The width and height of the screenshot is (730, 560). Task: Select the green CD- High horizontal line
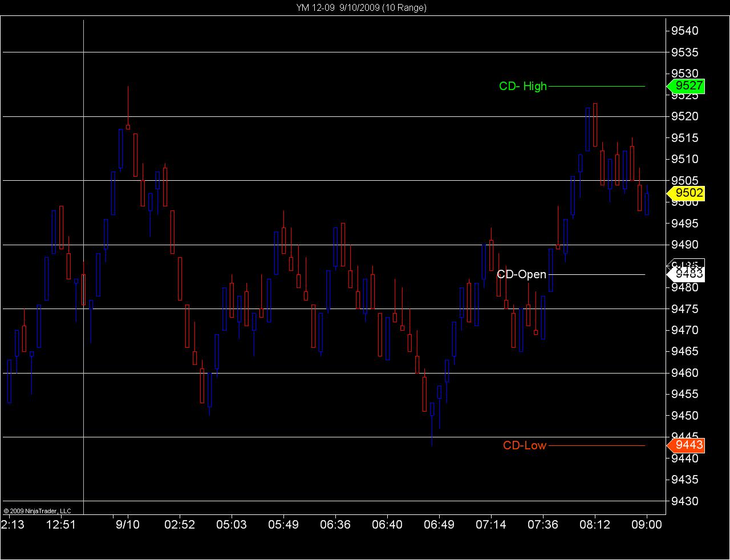(x=597, y=86)
